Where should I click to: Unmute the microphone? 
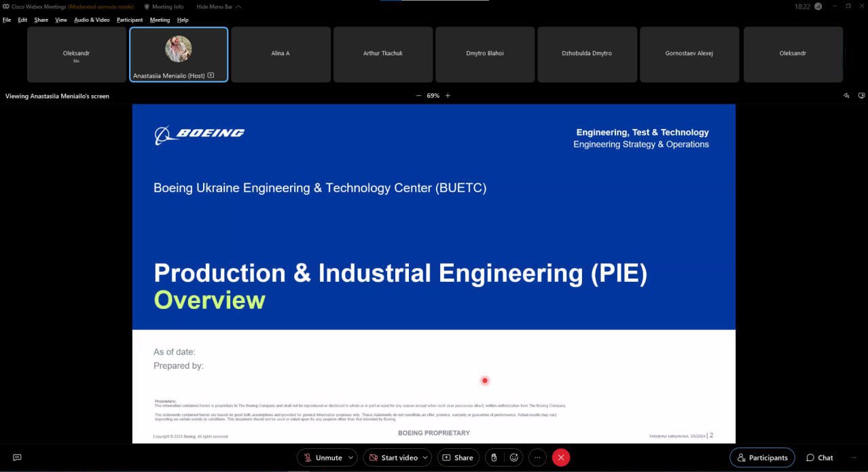[323, 458]
